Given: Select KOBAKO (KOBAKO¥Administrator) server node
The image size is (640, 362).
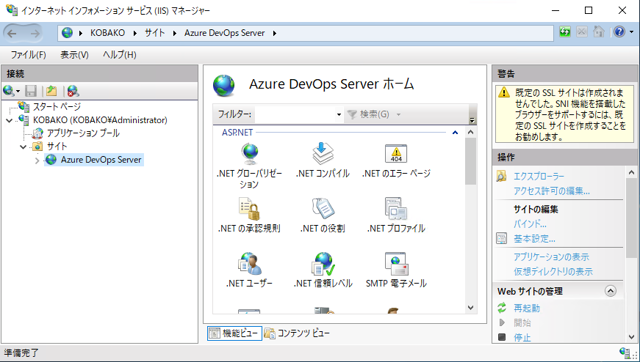Looking at the screenshot, I should (x=100, y=120).
